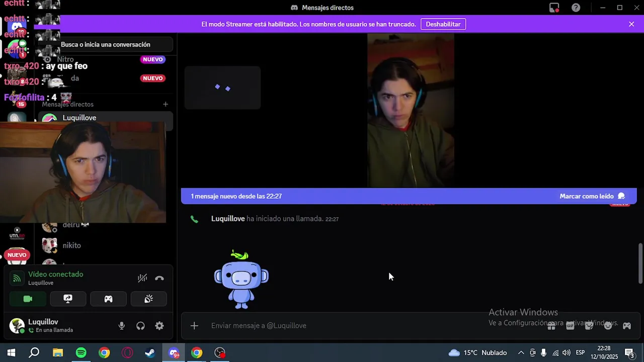644x362 pixels.
Task: Open the nikito direct message
Action: tap(106, 245)
